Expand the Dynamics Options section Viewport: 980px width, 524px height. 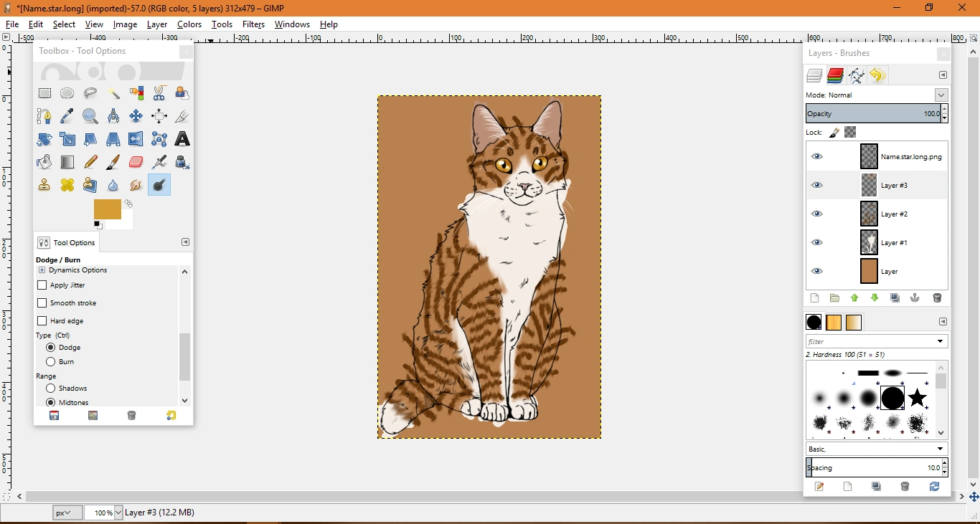(x=42, y=270)
